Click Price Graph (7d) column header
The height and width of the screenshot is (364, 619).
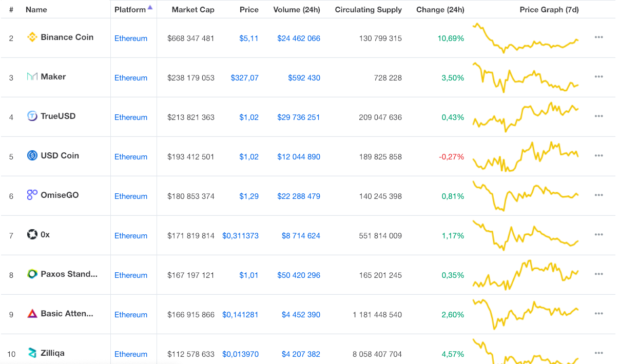(x=549, y=10)
